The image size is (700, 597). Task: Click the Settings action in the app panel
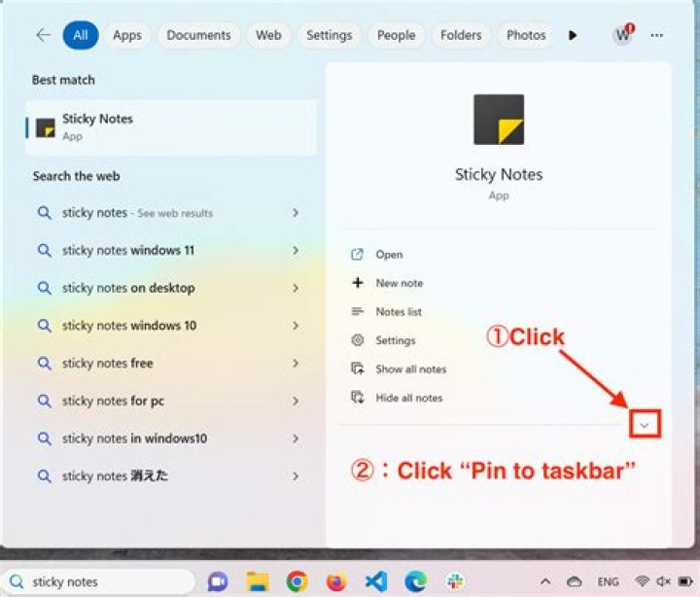pos(396,340)
